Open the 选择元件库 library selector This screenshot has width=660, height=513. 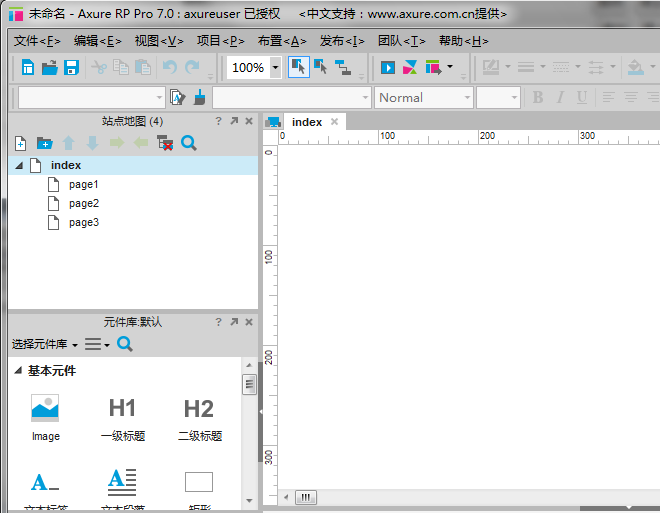click(44, 344)
